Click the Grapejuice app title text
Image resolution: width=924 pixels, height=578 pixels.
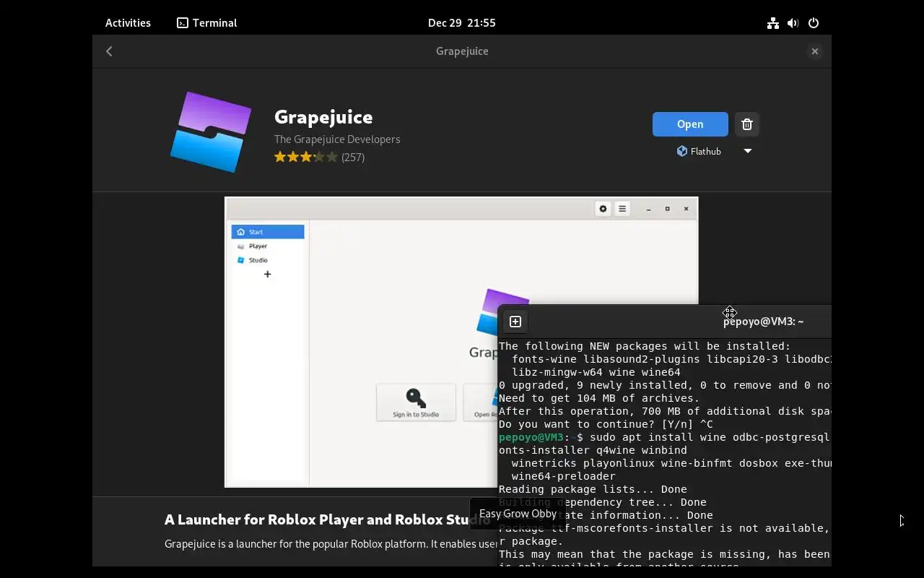[x=323, y=116]
